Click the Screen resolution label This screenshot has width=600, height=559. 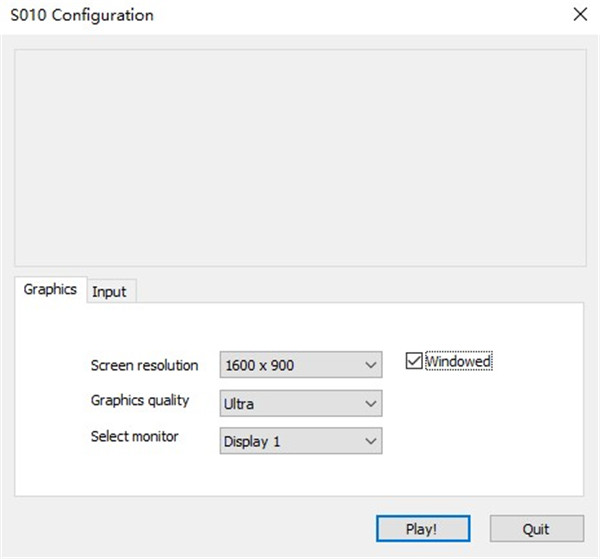(144, 365)
